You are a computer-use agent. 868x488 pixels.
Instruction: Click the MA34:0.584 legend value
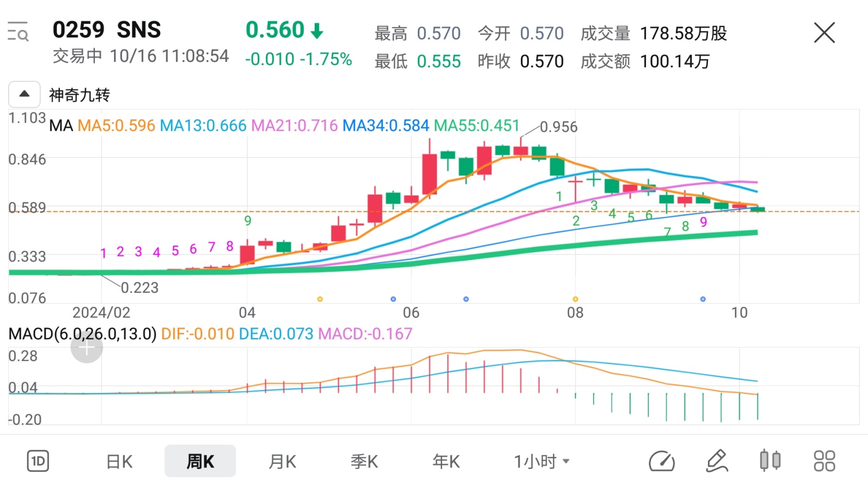[x=386, y=126]
